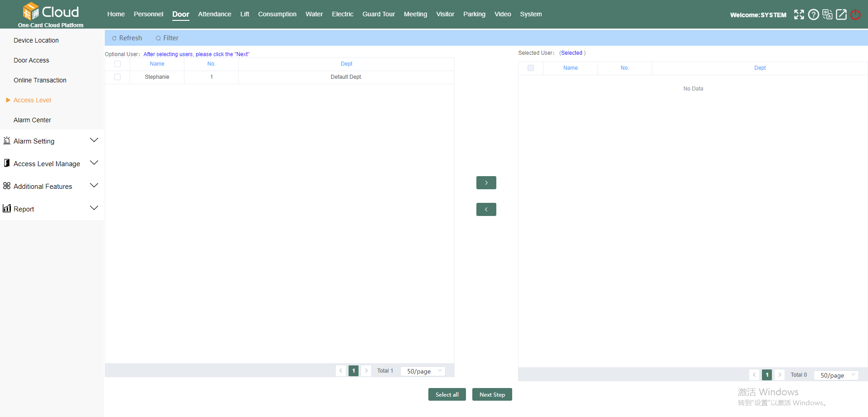Image resolution: width=868 pixels, height=417 pixels.
Task: Click the language translation icon
Action: coord(827,14)
